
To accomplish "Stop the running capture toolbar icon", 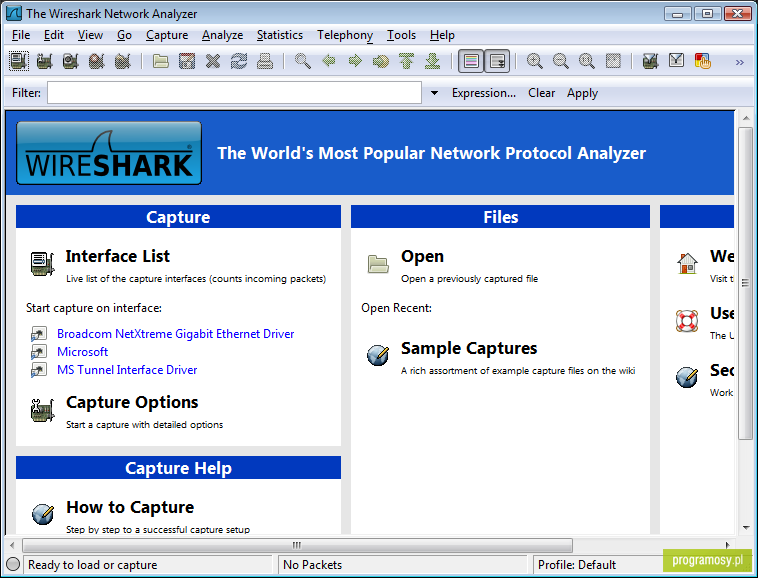I will [97, 61].
